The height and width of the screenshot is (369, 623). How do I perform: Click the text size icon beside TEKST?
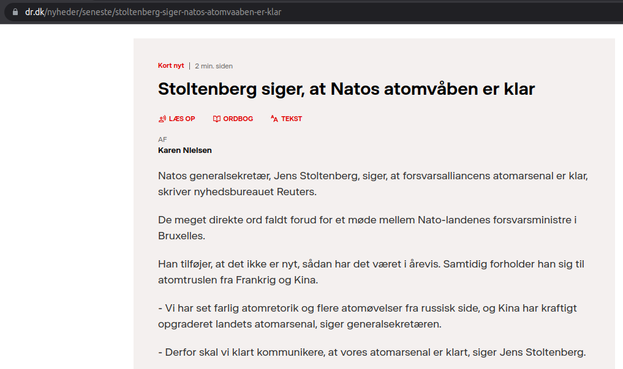click(274, 118)
